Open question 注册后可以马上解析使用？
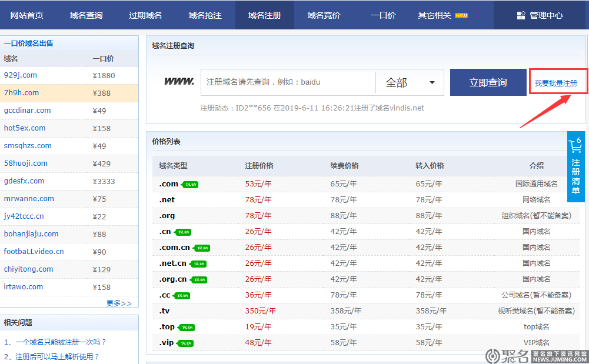This screenshot has width=589, height=364. 52,356
